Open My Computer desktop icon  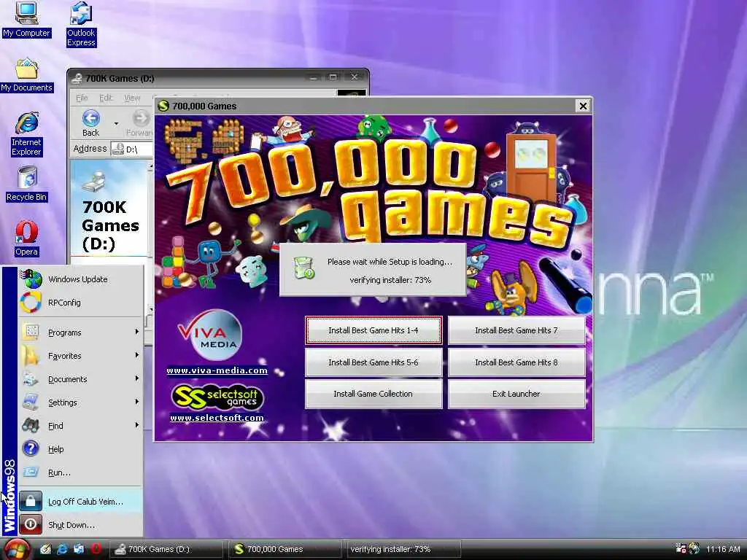[x=26, y=20]
